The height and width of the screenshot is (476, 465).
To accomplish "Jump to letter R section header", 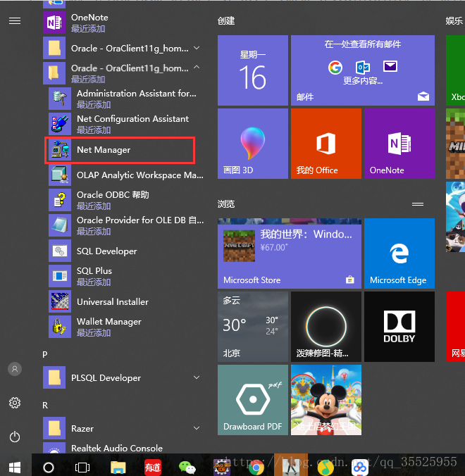I will coord(45,406).
